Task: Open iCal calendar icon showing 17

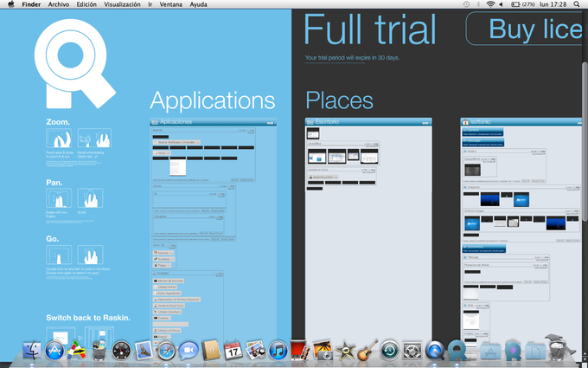Action: pyautogui.click(x=233, y=351)
